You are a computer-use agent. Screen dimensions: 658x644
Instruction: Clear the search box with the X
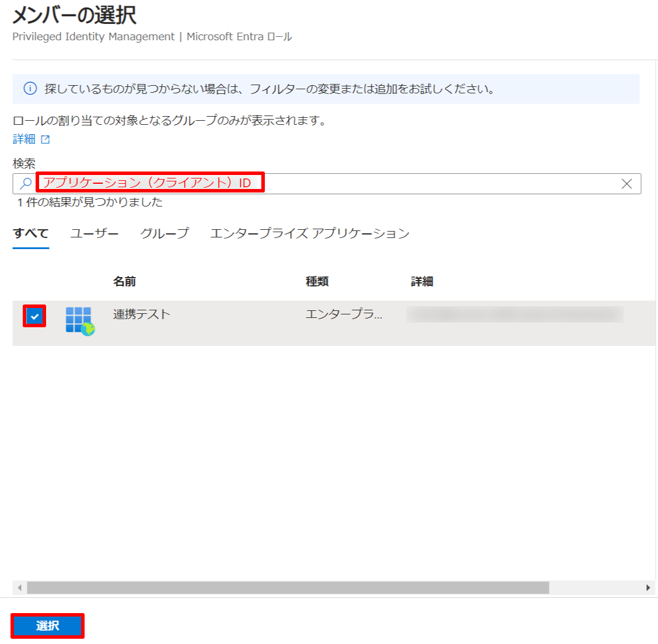click(x=626, y=184)
